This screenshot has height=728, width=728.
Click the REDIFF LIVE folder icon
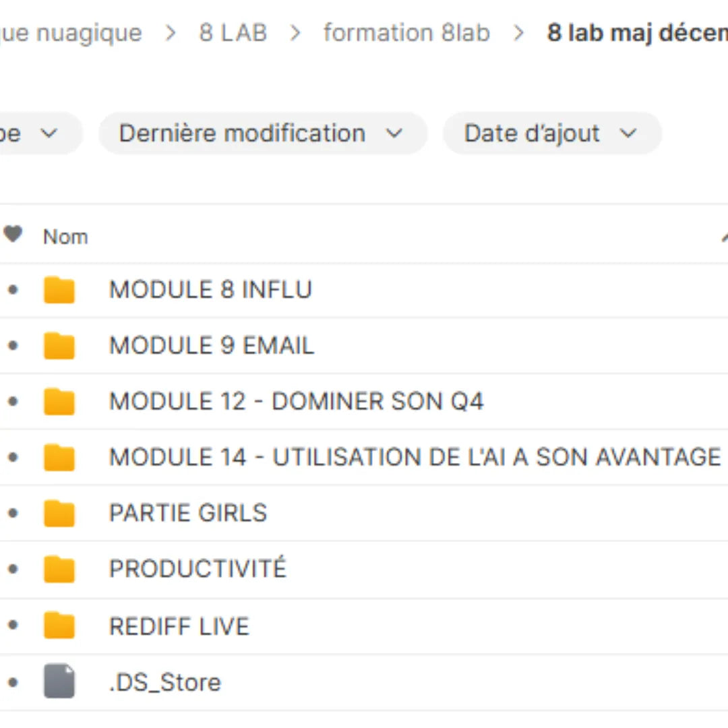click(x=59, y=627)
